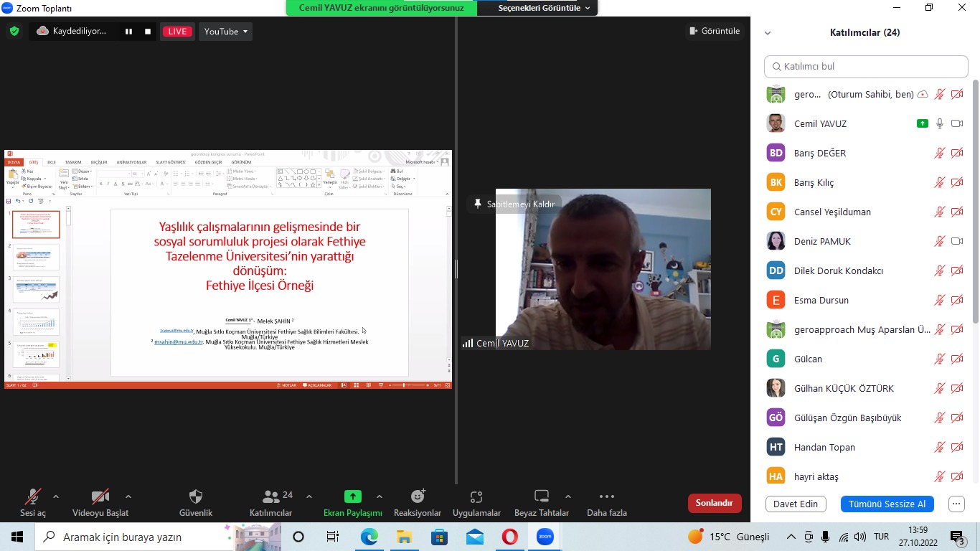
Task: Pause the recording
Action: point(129,32)
